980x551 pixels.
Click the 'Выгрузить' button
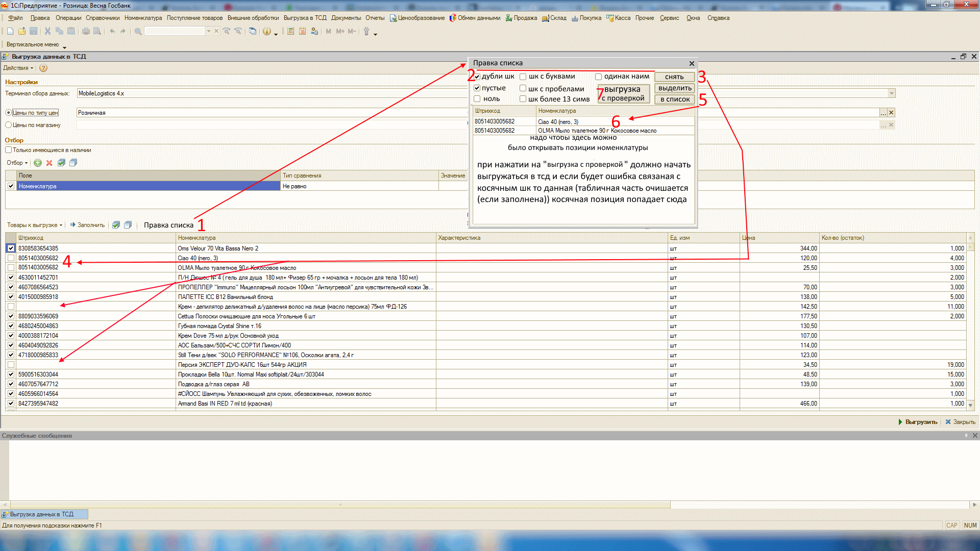(918, 422)
